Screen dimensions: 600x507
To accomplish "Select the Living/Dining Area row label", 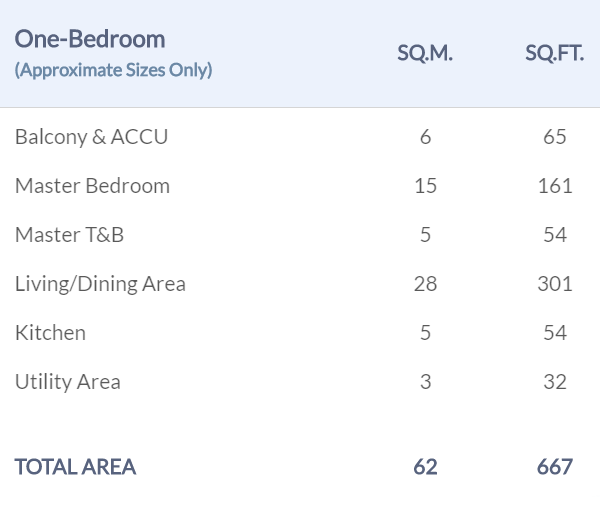I will point(100,284).
